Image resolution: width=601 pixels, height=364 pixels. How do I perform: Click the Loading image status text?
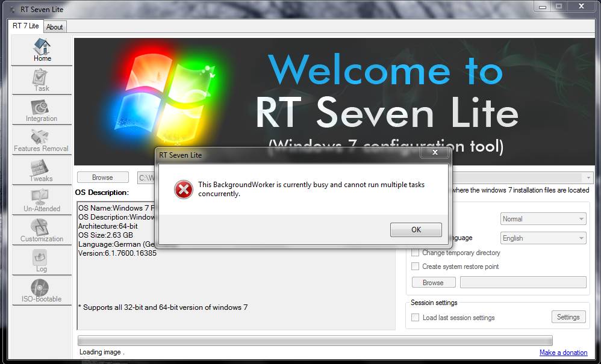click(102, 352)
